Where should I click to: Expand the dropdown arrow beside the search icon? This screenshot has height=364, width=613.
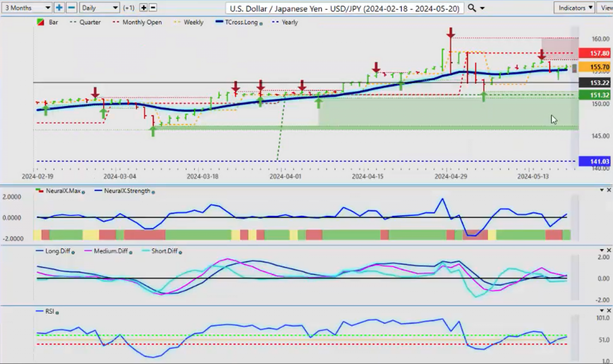click(x=482, y=8)
